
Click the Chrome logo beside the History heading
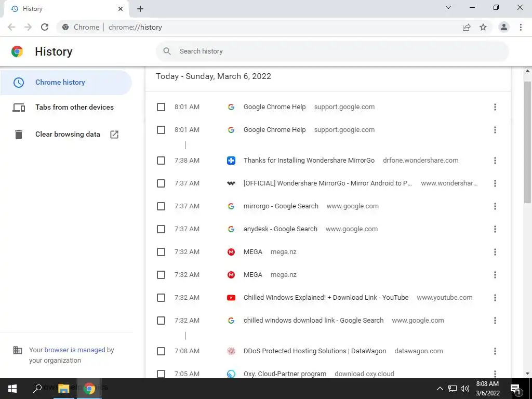(17, 51)
